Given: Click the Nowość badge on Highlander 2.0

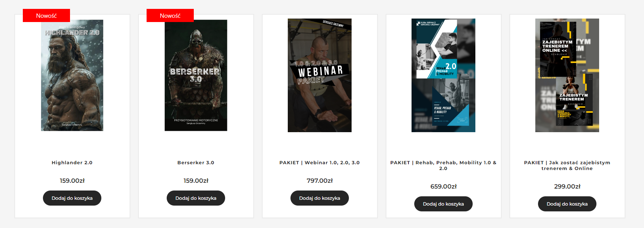Looking at the screenshot, I should [46, 15].
